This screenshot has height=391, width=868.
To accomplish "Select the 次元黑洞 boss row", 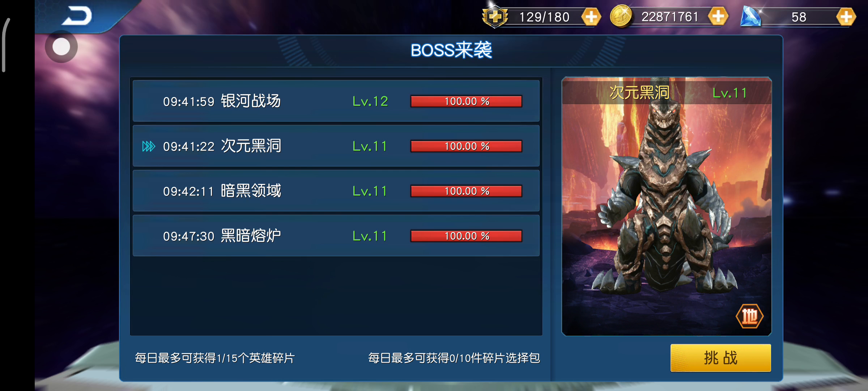I will (x=336, y=146).
